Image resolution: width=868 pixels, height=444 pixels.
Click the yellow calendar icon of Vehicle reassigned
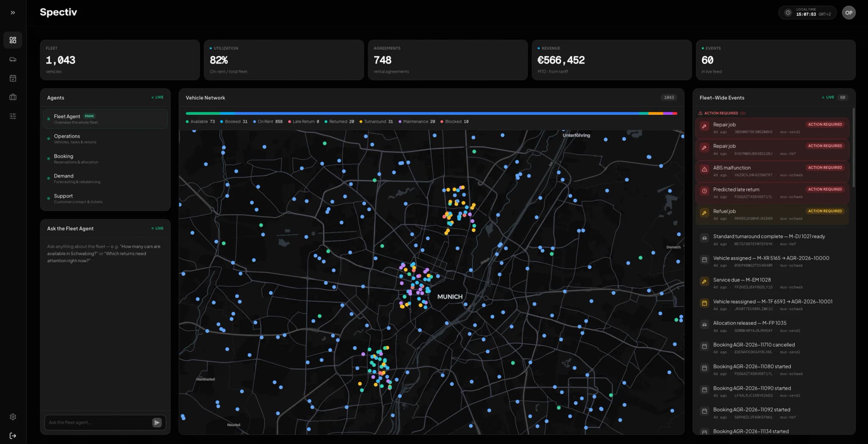click(x=704, y=303)
